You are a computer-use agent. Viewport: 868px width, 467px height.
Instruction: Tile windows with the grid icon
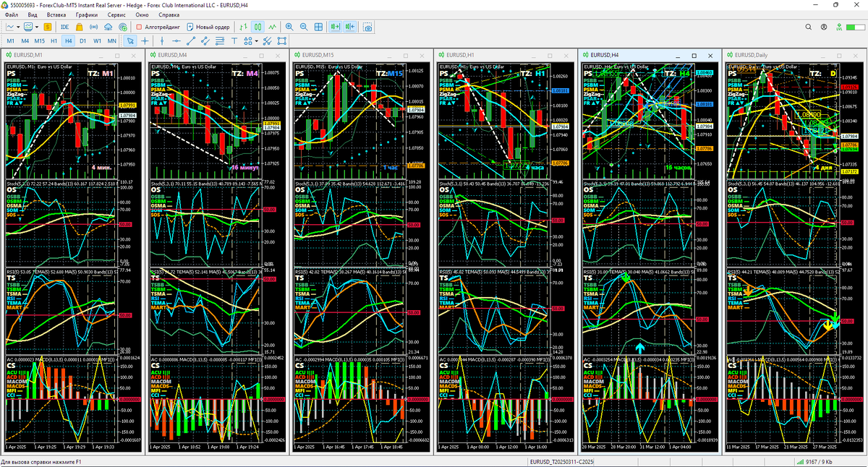[x=318, y=27]
